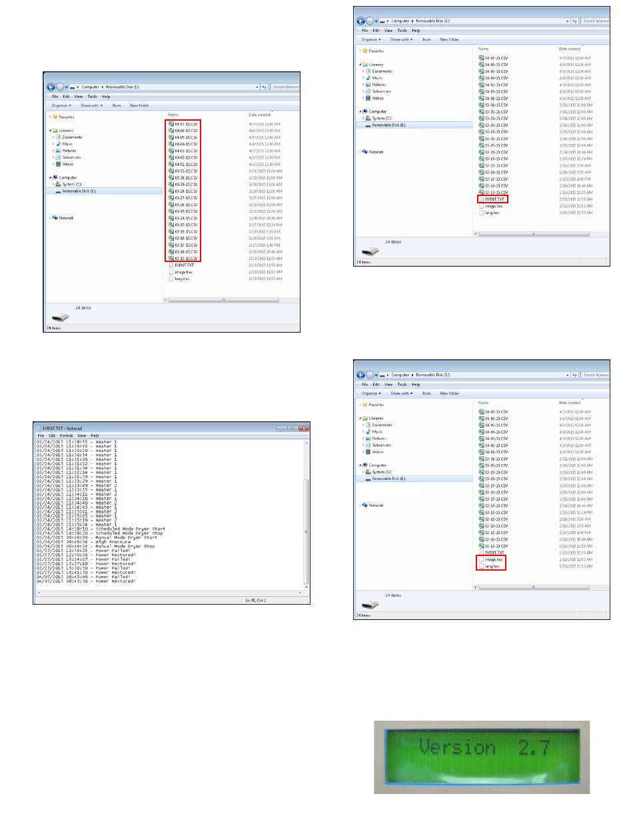This screenshot has width=633, height=840.
Task: Click Videos library icon in EVENT.TXT-outlined Explorer window
Action: 368,98
